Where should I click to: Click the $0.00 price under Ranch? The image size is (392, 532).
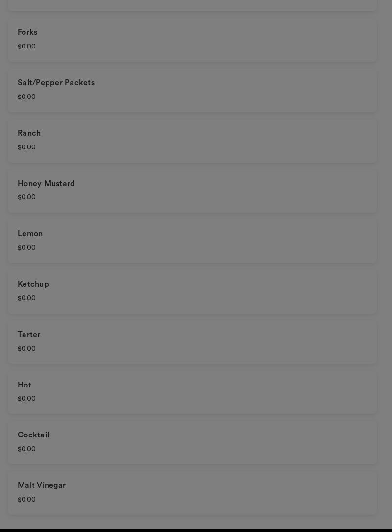27,147
